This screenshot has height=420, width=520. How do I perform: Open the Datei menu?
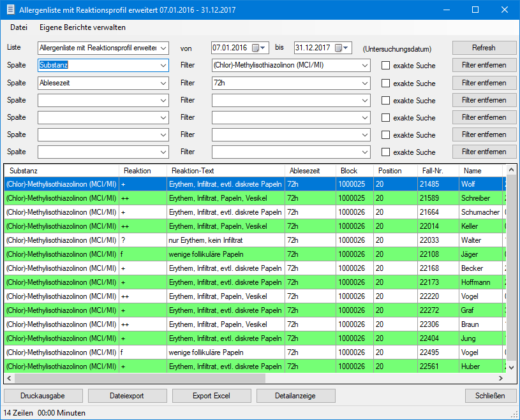click(19, 27)
